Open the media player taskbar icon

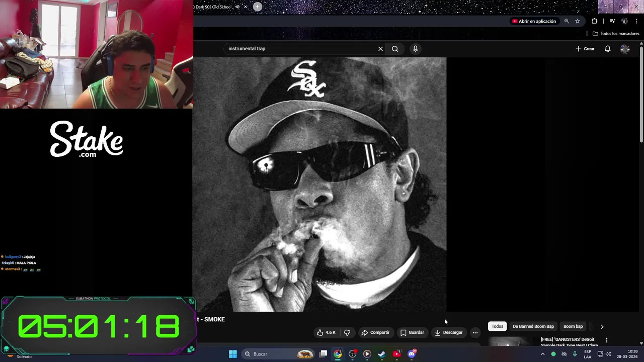coord(367,354)
